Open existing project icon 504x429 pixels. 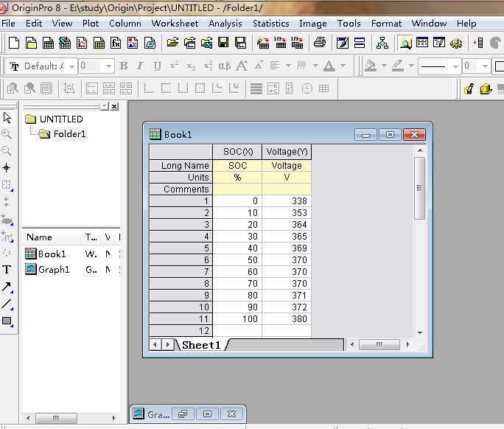pyautogui.click(x=172, y=43)
